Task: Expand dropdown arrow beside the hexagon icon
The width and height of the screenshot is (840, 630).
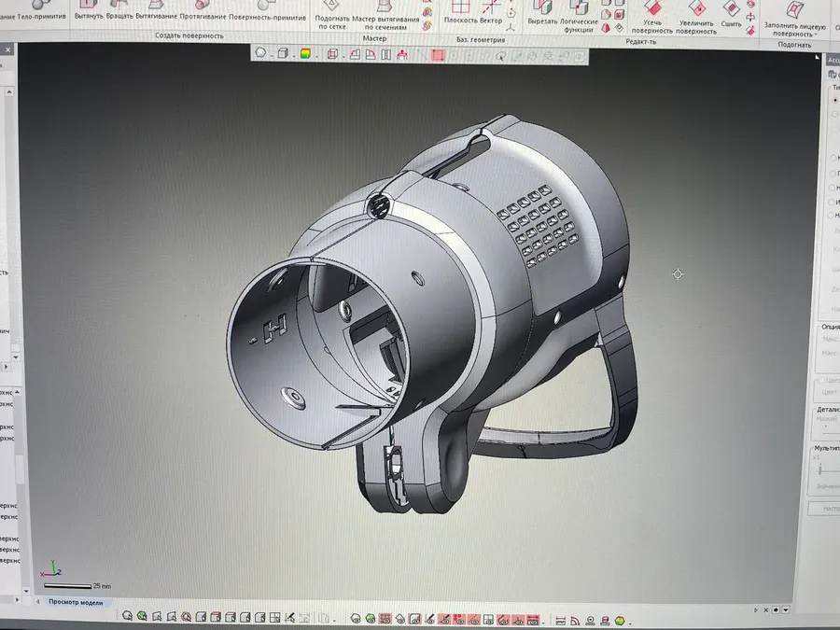Action: point(271,55)
